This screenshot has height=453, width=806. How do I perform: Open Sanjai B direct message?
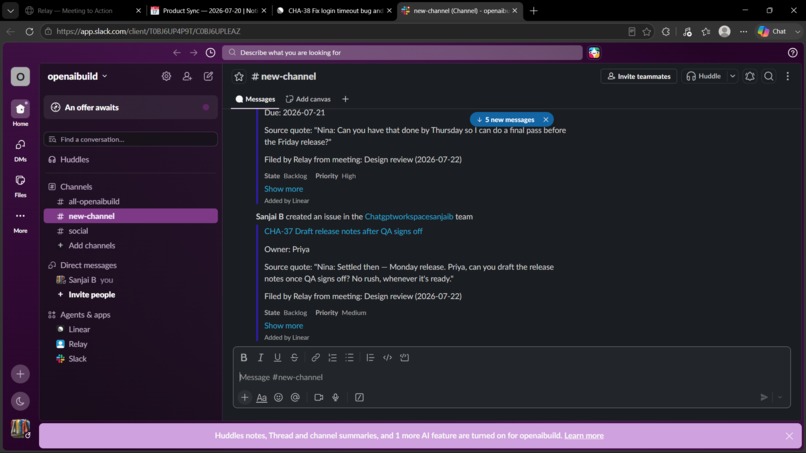click(131, 280)
